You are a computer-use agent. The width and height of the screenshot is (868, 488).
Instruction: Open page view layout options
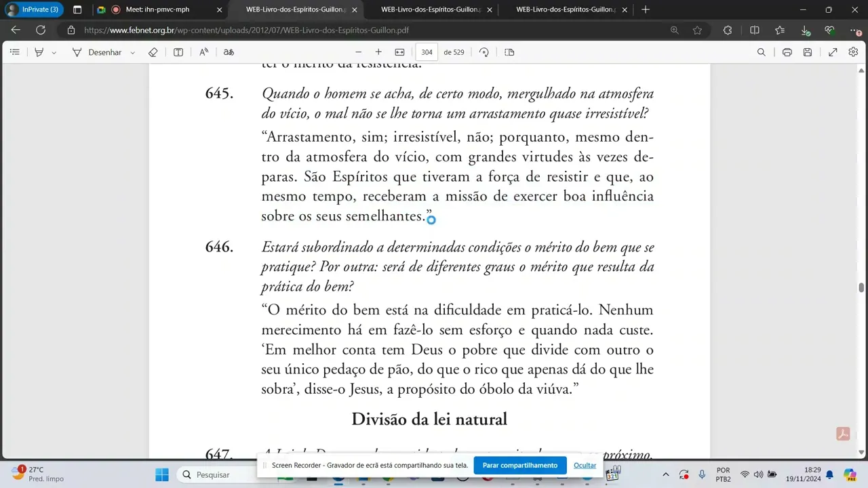pyautogui.click(x=510, y=52)
